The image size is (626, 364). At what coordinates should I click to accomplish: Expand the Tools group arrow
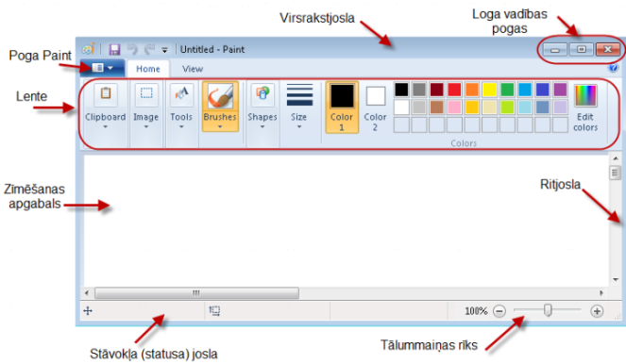pyautogui.click(x=181, y=126)
